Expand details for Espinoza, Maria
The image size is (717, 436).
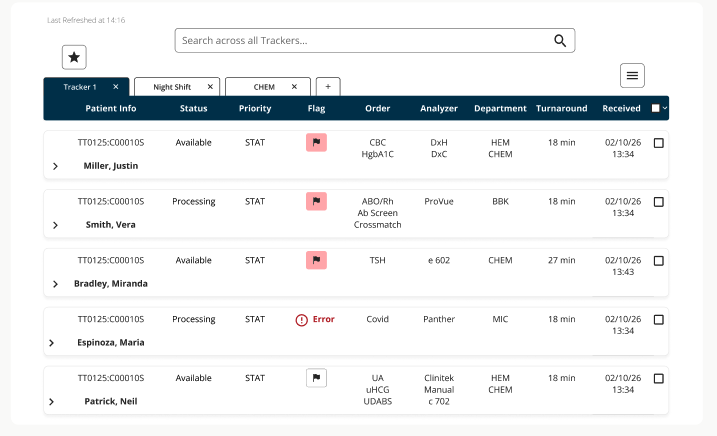(x=52, y=343)
